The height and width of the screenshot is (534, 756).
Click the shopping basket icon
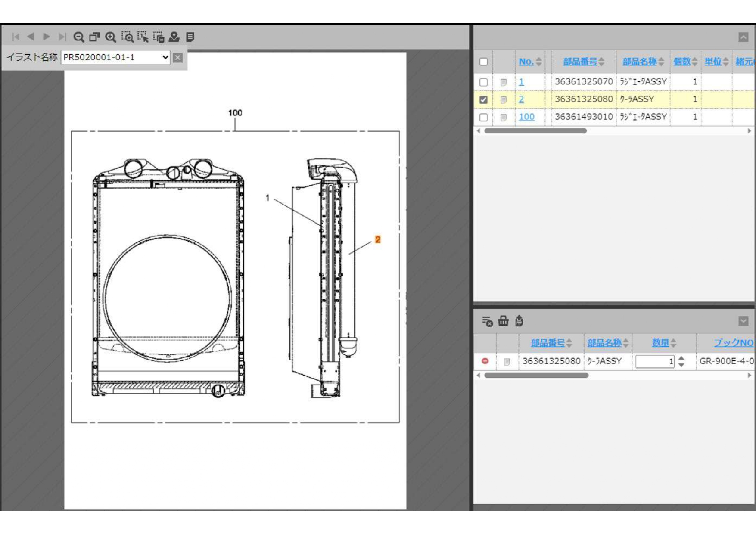[503, 321]
